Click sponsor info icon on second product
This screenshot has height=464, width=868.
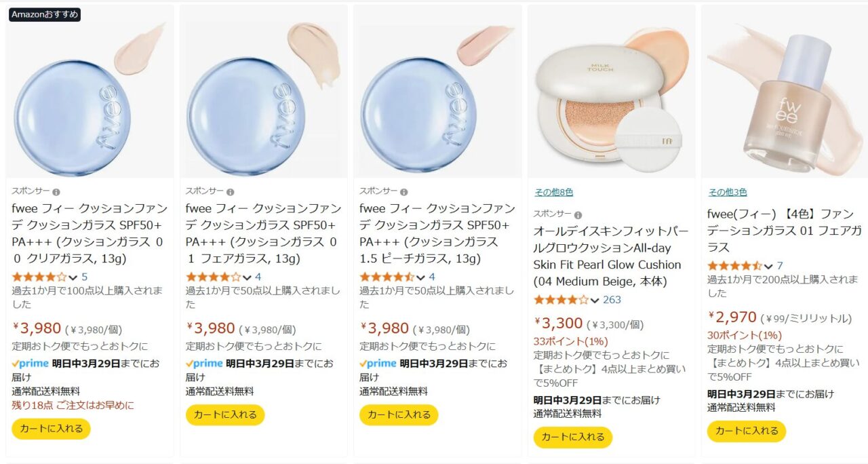(x=231, y=192)
